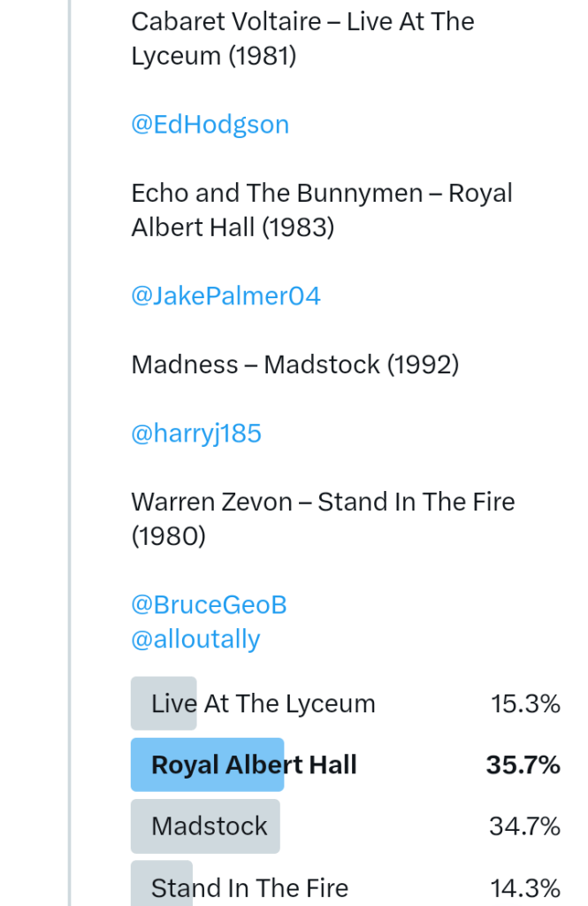Click the Cabaret Voltaire album text line
The height and width of the screenshot is (906, 588).
point(302,39)
